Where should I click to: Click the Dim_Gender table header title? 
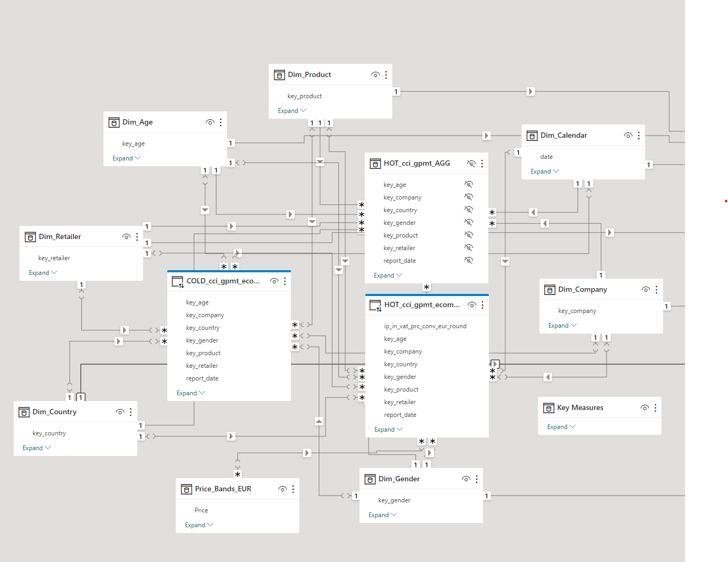tap(399, 479)
